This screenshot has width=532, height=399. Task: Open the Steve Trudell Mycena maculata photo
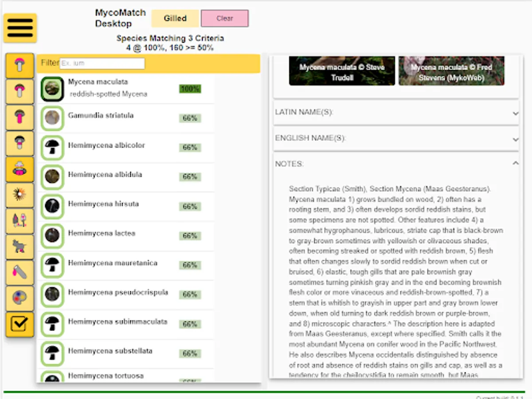point(342,70)
